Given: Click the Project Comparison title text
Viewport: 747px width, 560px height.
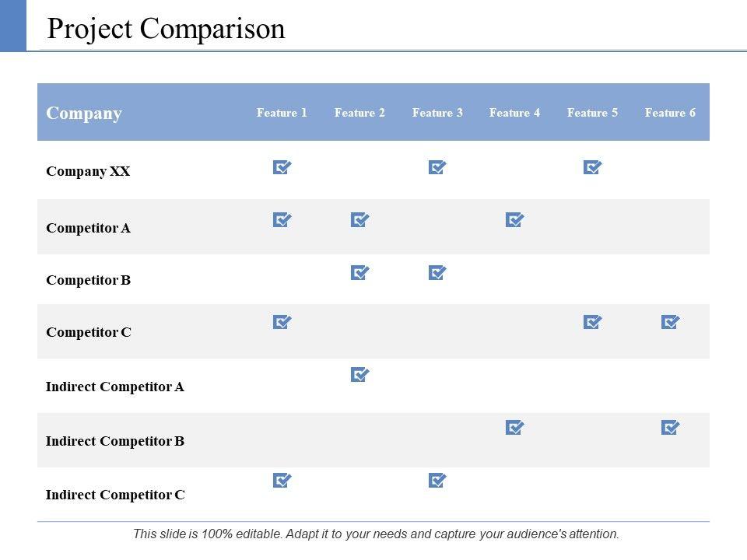Looking at the screenshot, I should [x=166, y=29].
